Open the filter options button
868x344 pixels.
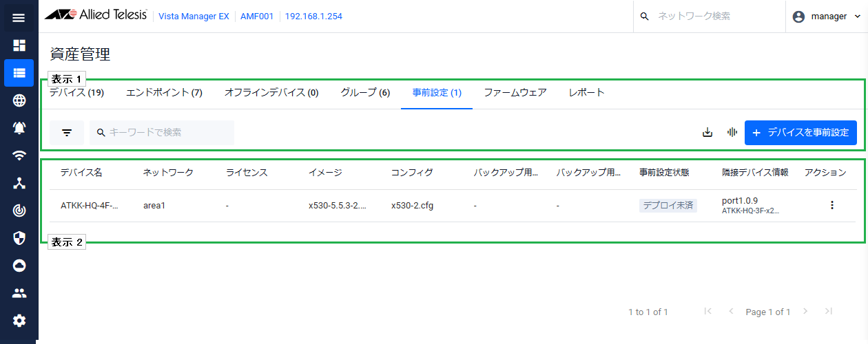67,133
